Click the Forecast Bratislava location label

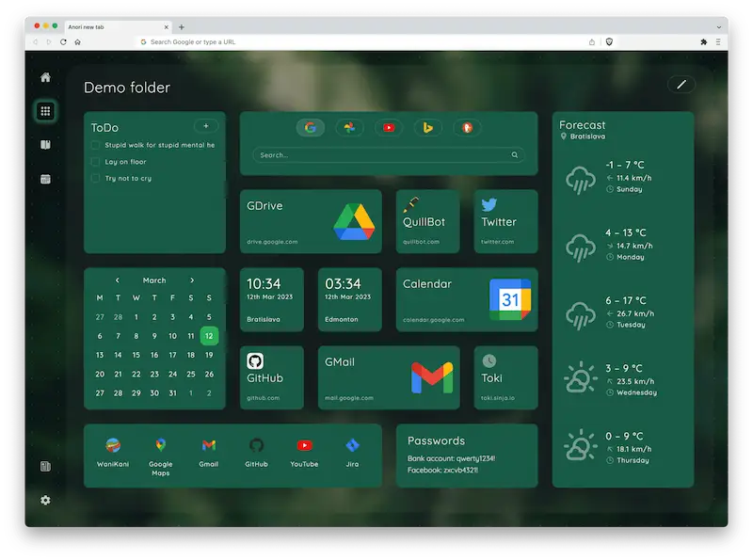[x=583, y=136]
